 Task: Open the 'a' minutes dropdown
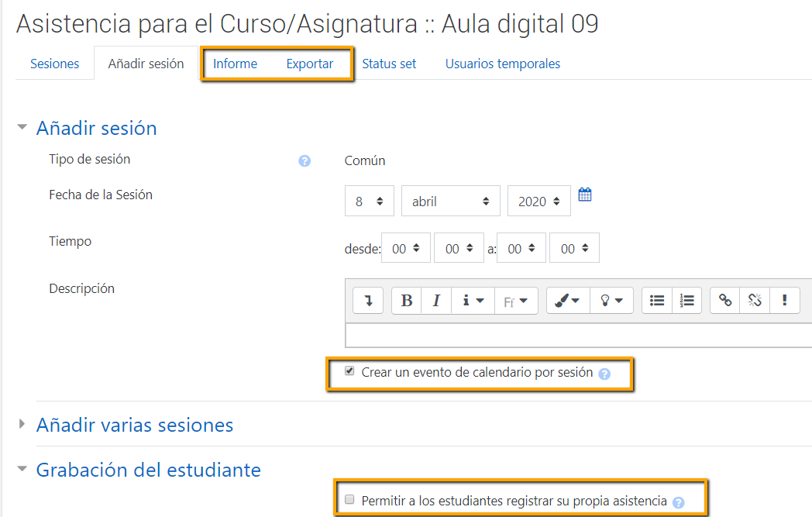pos(574,248)
